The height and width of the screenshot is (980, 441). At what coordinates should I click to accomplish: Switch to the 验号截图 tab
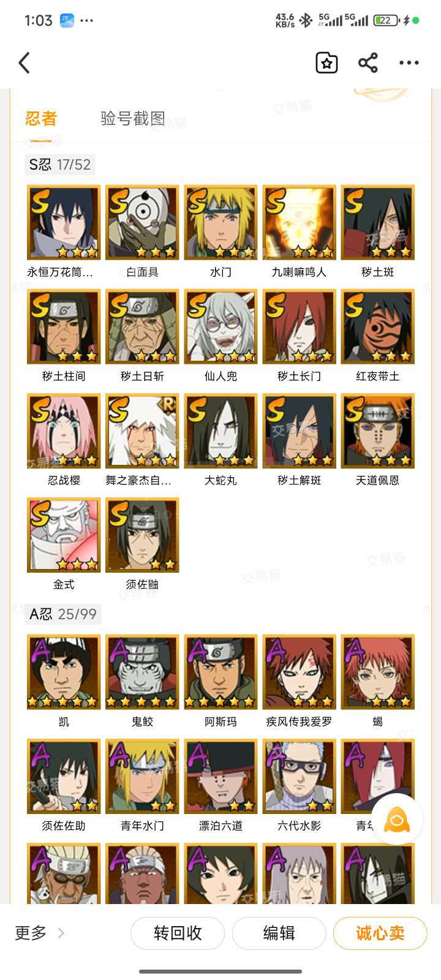[x=133, y=118]
